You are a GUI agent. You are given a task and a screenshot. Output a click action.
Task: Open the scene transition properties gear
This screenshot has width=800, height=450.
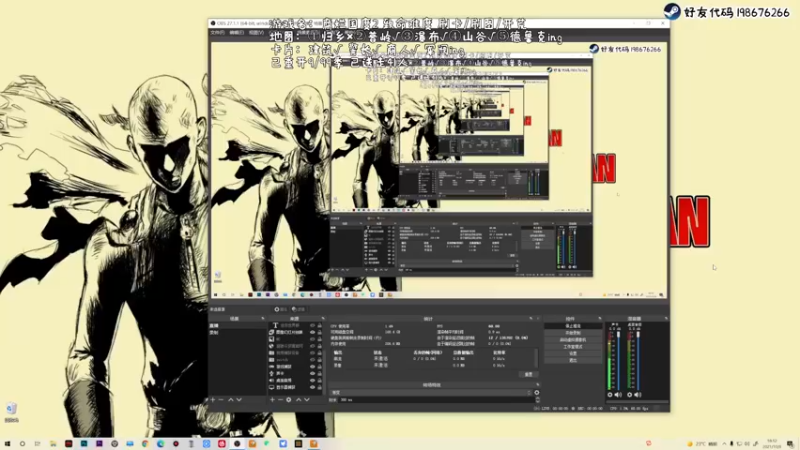[x=537, y=392]
